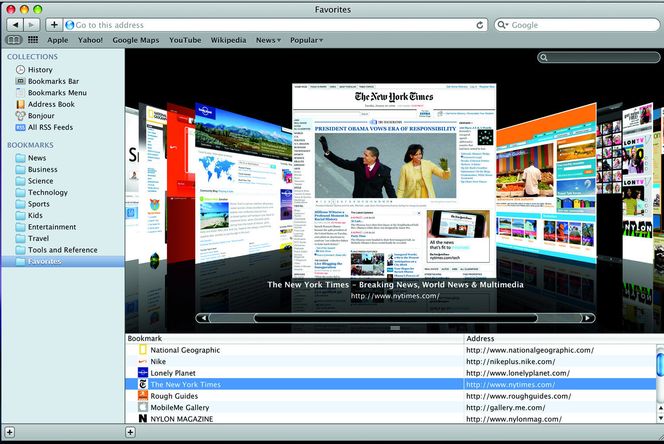
Task: Click the Lonely Planet cover preview
Action: [x=243, y=184]
